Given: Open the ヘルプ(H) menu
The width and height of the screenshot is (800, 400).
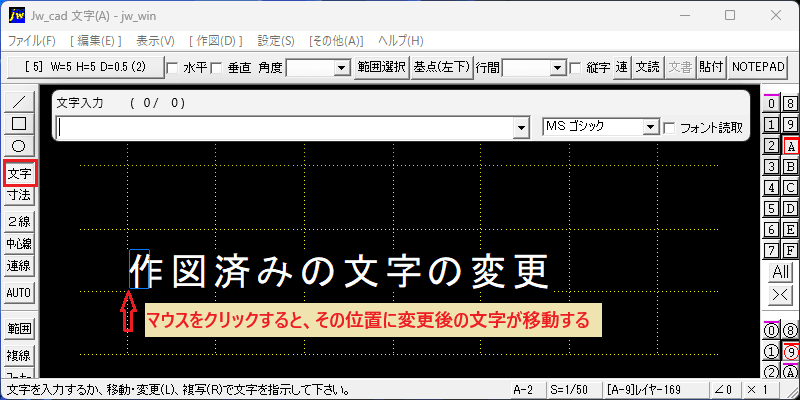Looking at the screenshot, I should (401, 41).
